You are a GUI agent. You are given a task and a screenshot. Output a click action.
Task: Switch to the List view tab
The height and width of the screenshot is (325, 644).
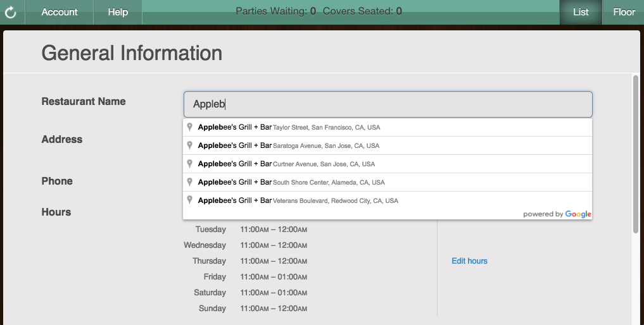[581, 12]
